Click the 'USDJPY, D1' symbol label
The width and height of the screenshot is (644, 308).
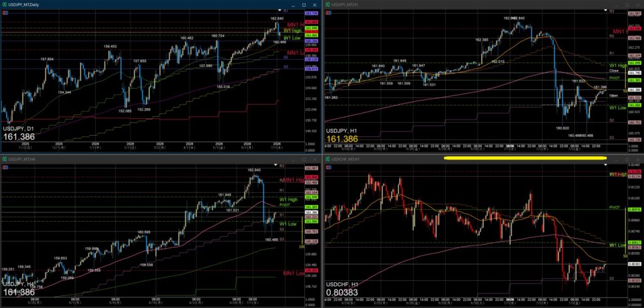click(18, 128)
